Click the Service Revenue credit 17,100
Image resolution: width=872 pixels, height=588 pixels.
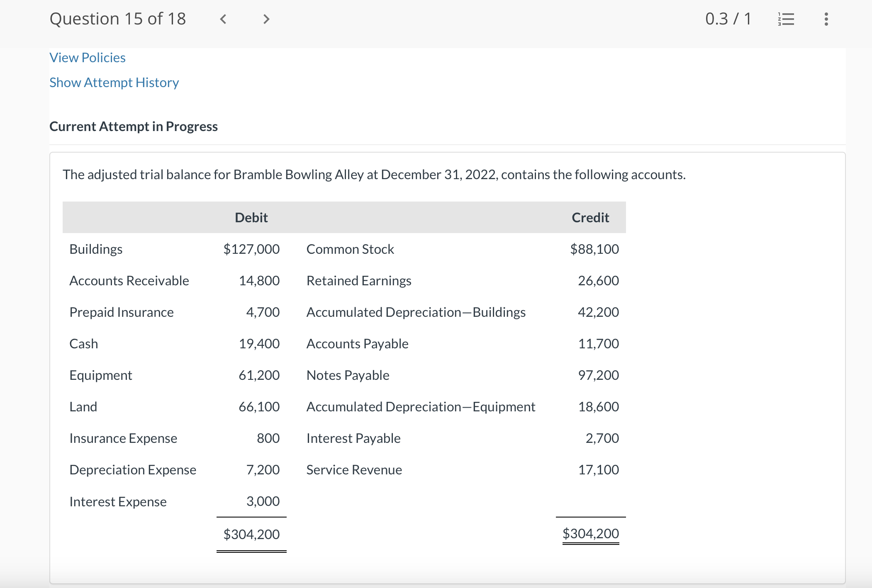coord(598,470)
